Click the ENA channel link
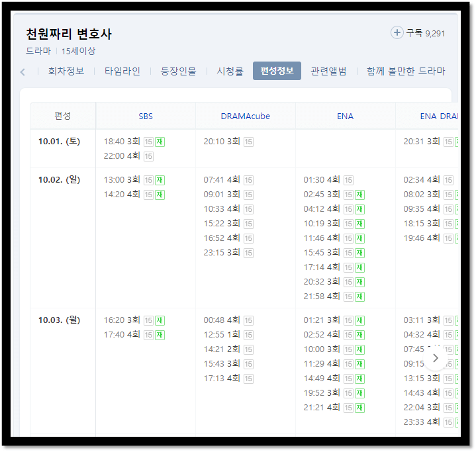Viewport: 476px width, 452px height. [x=345, y=116]
